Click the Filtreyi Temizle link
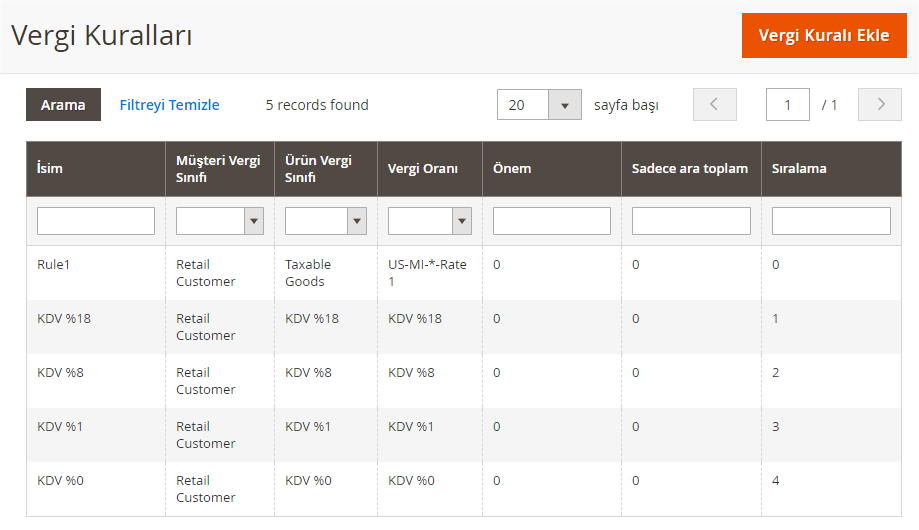Image resolution: width=919 pixels, height=530 pixels. 169,105
